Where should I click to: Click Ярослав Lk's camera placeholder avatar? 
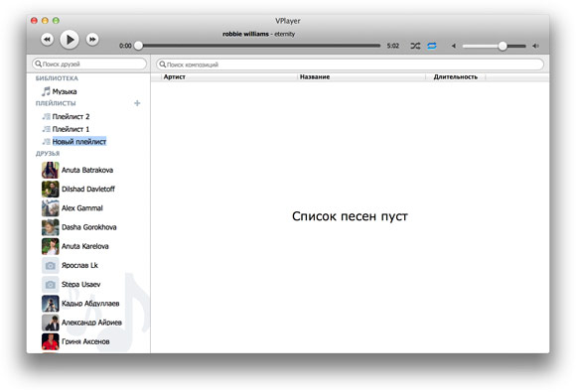click(x=51, y=265)
